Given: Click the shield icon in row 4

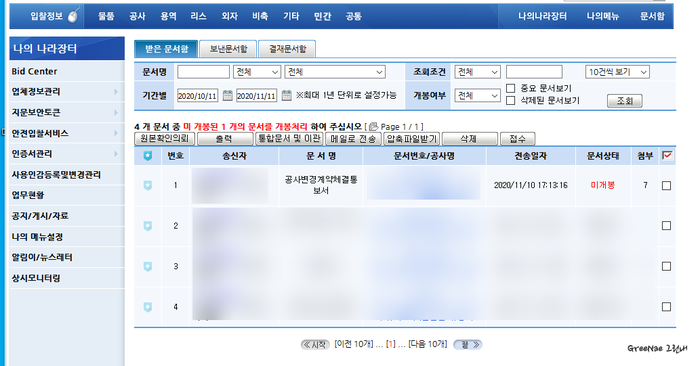Looking at the screenshot, I should (x=148, y=307).
